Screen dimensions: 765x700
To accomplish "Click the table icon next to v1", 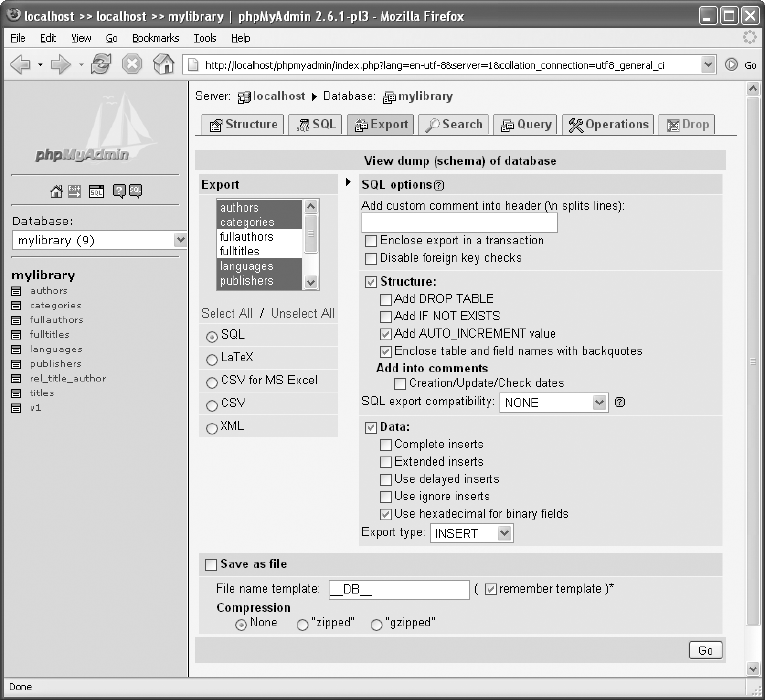I will click(x=16, y=408).
